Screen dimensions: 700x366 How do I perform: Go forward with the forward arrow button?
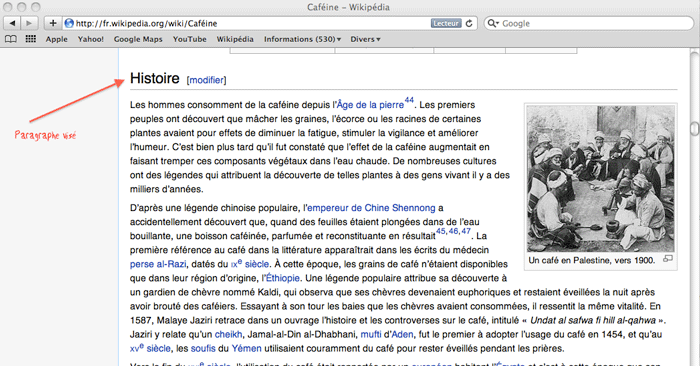click(29, 23)
